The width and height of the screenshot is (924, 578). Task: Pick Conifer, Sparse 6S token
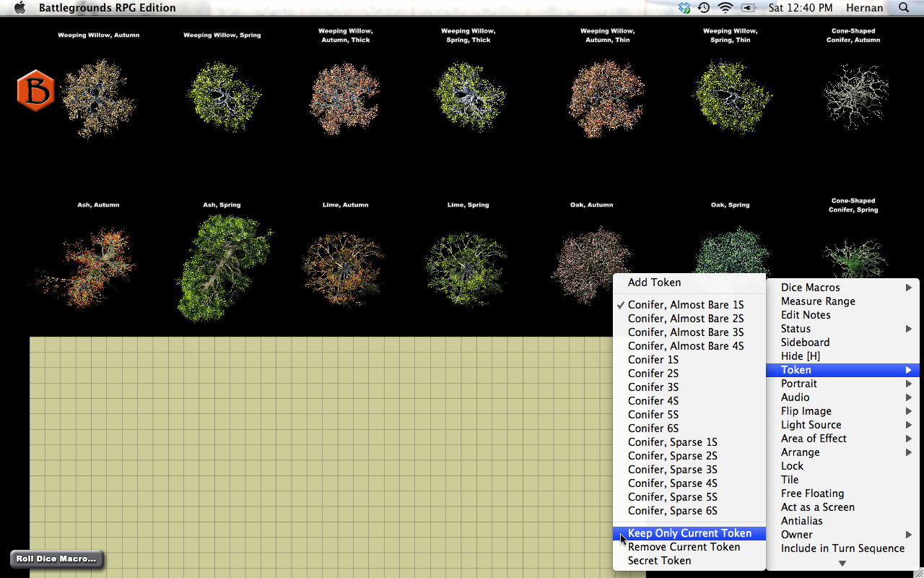click(689, 511)
